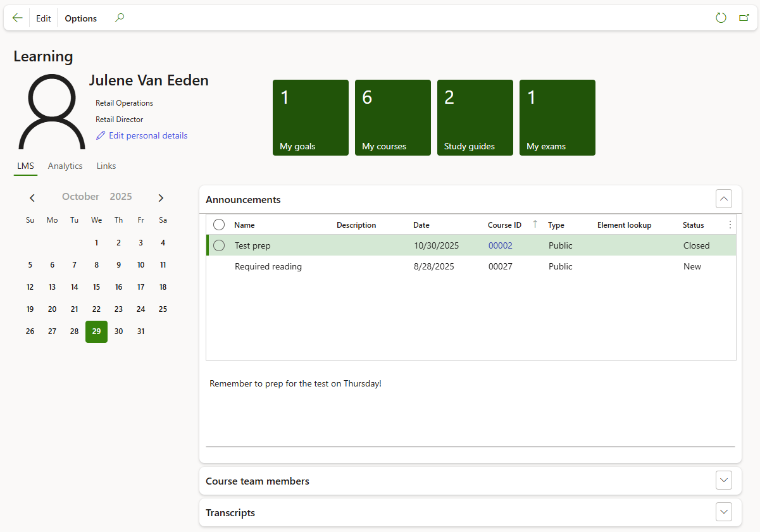Toggle selection circle for Test prep row
This screenshot has width=760, height=532.
(x=219, y=245)
